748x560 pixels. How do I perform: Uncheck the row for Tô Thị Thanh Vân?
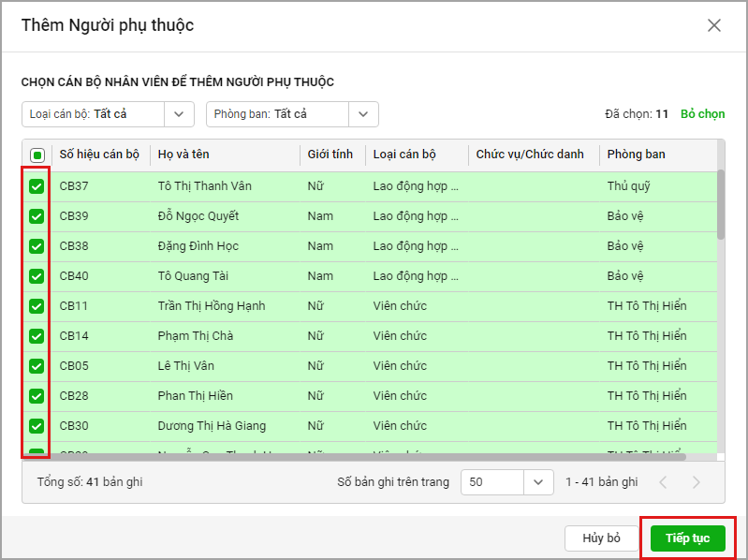coord(37,186)
